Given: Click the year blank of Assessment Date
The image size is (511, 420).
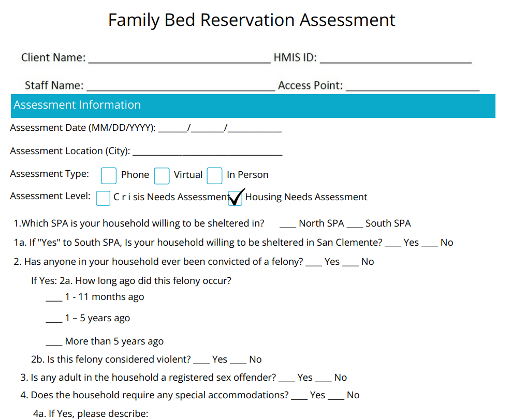Looking at the screenshot, I should tap(255, 128).
